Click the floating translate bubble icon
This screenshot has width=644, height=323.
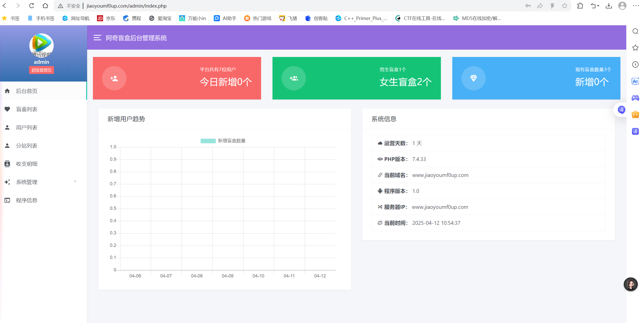[621, 110]
